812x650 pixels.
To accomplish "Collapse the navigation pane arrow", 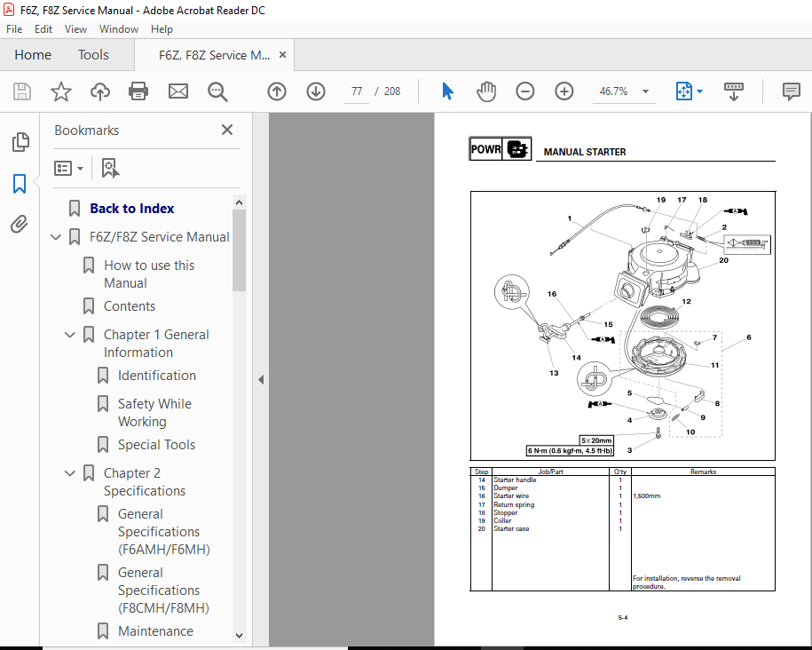I will click(x=261, y=380).
